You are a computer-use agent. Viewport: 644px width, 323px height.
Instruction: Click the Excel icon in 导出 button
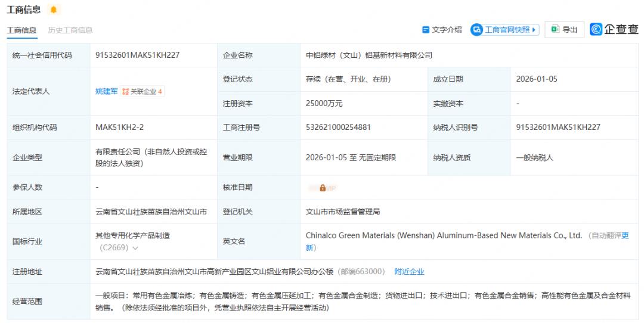click(555, 29)
